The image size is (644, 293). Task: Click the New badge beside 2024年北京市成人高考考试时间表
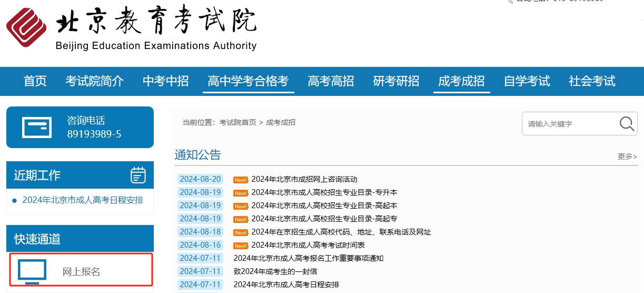tap(241, 246)
